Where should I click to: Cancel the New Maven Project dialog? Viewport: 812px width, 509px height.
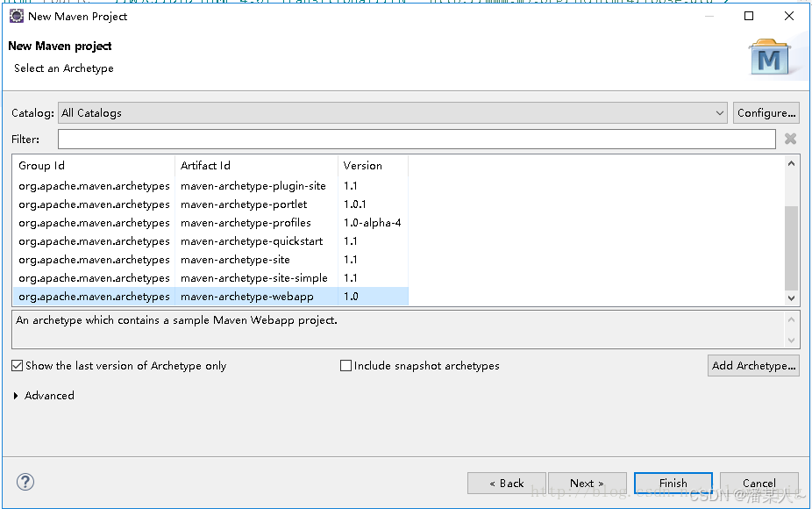pos(759,483)
